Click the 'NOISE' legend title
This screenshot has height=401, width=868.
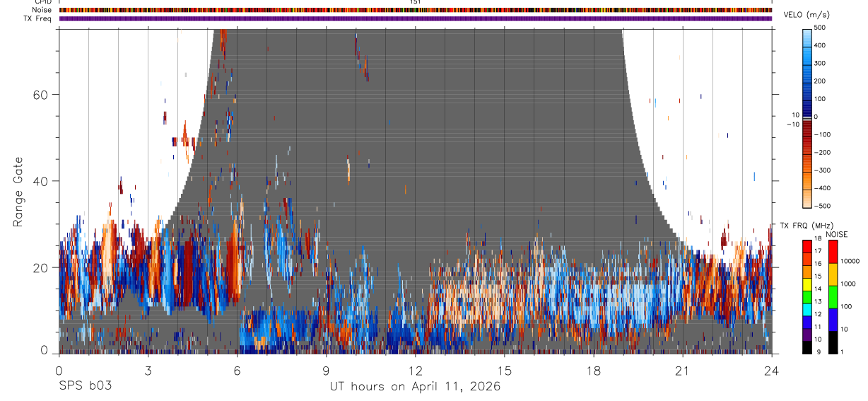(836, 234)
